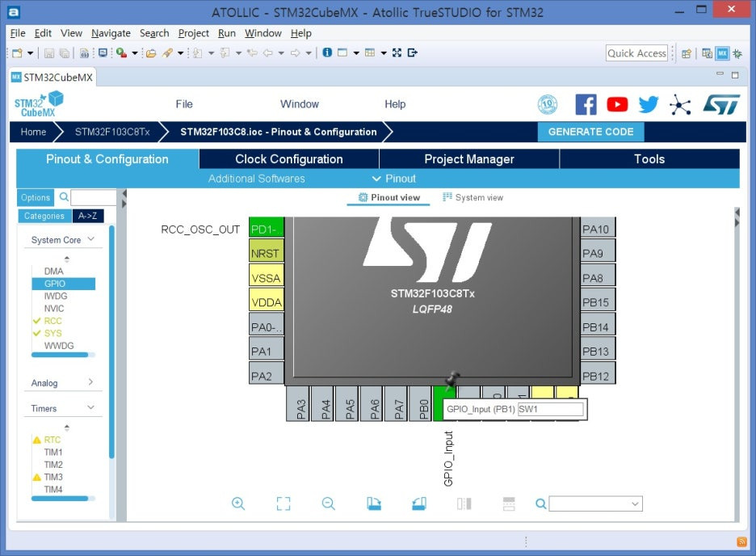Screen dimensions: 756x556
Task: Open the pin search combo box
Action: tap(595, 503)
